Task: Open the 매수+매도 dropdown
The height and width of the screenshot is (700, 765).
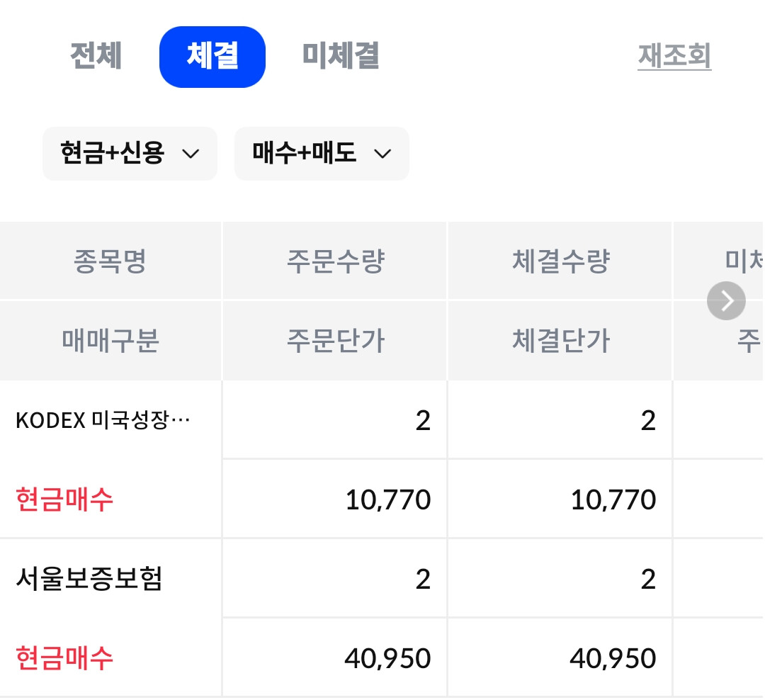Action: tap(322, 154)
